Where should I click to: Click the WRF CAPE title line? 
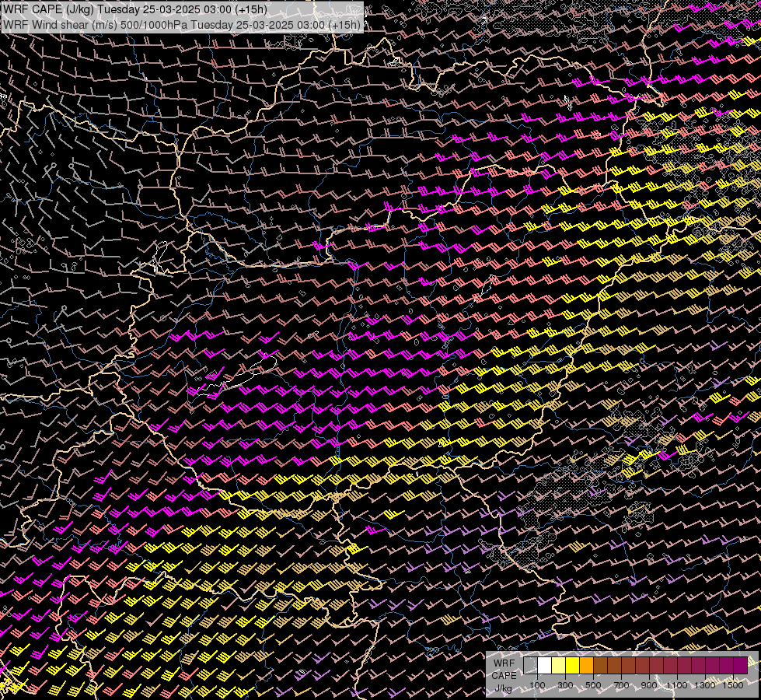tap(135, 9)
